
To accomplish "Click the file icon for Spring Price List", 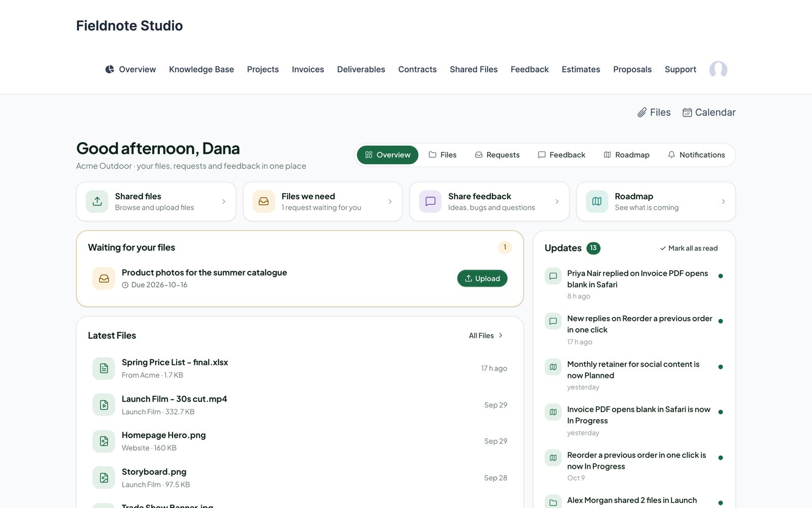I will 104,368.
